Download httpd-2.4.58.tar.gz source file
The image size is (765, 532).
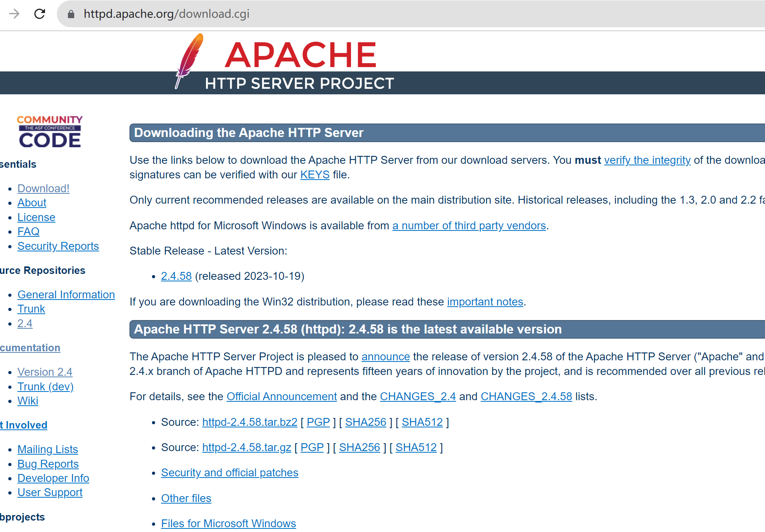(246, 448)
